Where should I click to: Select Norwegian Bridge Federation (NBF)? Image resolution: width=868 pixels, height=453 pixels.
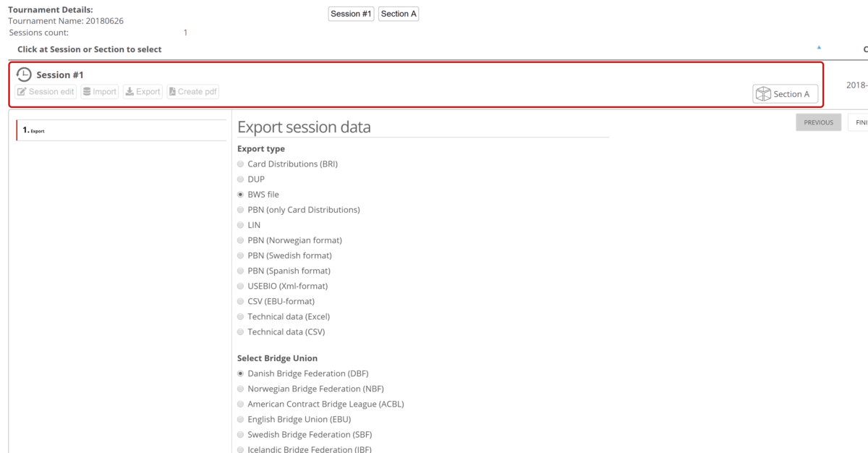tap(241, 389)
